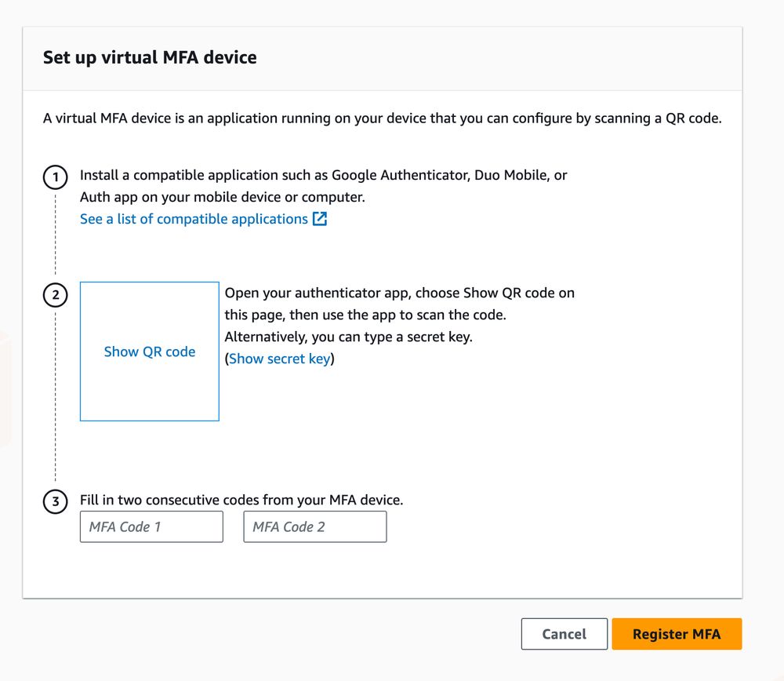Click the external link icon beside compatible applications

(x=320, y=219)
